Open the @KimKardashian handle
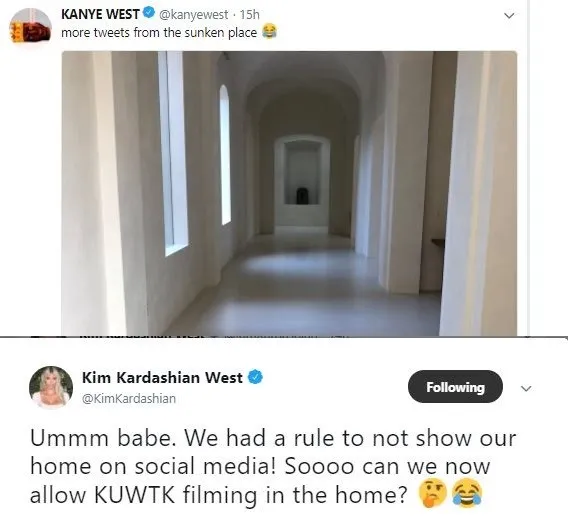Viewport: 568px width, 518px height. pyautogui.click(x=129, y=398)
